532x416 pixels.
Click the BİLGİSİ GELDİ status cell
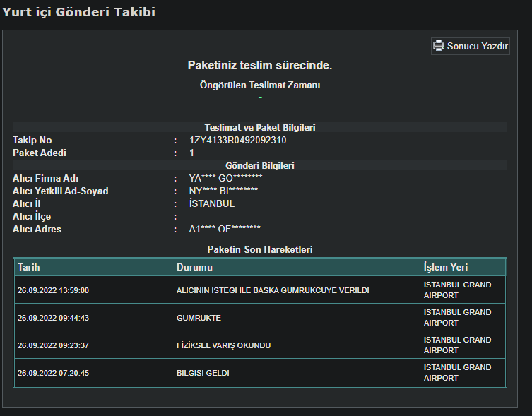pos(203,373)
